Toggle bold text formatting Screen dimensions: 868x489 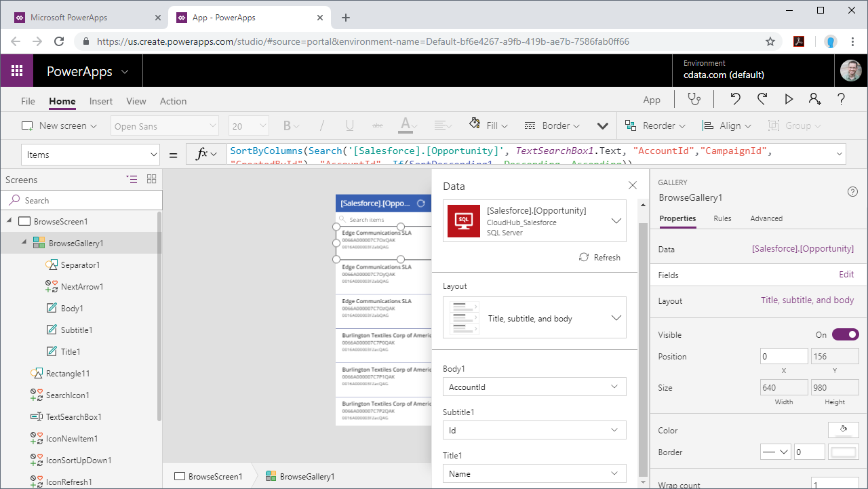(x=287, y=125)
